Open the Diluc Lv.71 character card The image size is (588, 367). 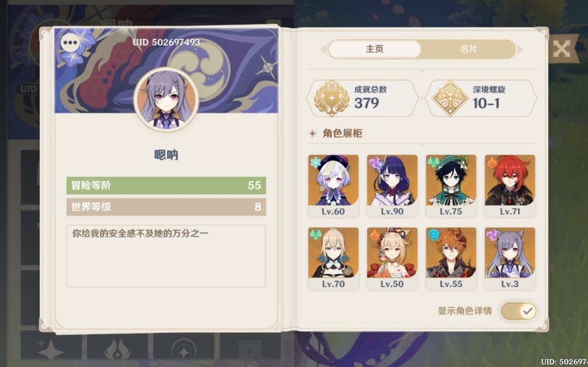point(510,186)
